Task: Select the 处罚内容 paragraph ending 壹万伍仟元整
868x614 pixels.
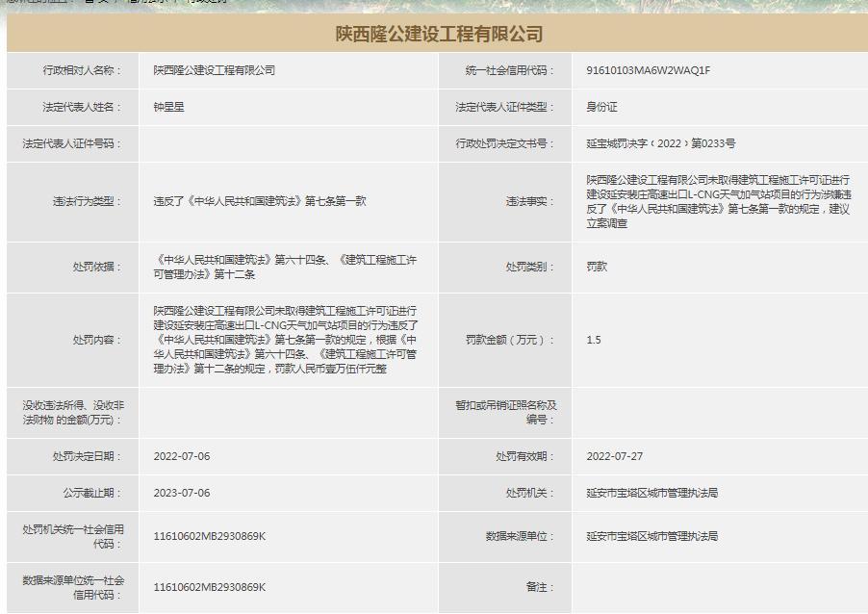Action: pos(286,340)
